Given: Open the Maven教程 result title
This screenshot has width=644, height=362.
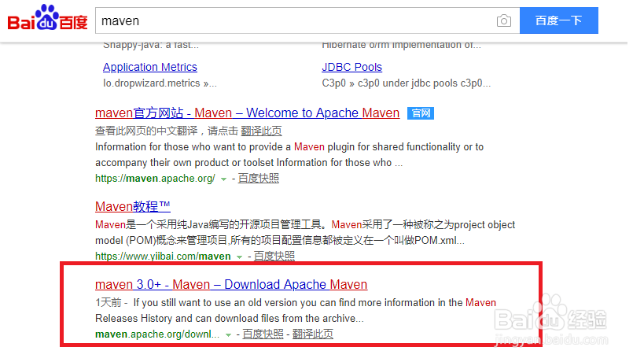Looking at the screenshot, I should [x=133, y=206].
